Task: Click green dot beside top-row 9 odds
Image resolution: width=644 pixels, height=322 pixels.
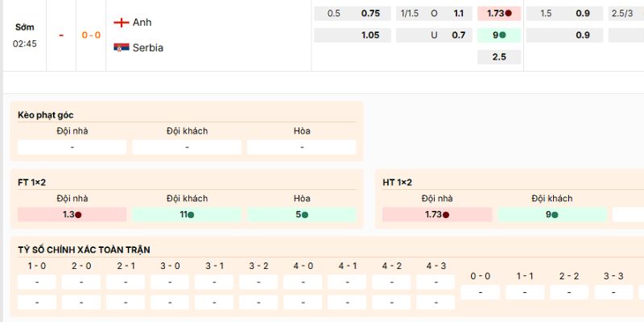Action: 503,35
